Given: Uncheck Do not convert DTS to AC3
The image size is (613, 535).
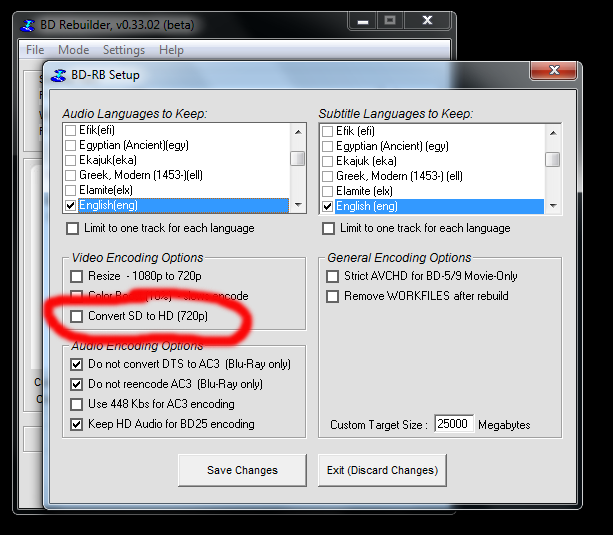Looking at the screenshot, I should click(x=77, y=364).
